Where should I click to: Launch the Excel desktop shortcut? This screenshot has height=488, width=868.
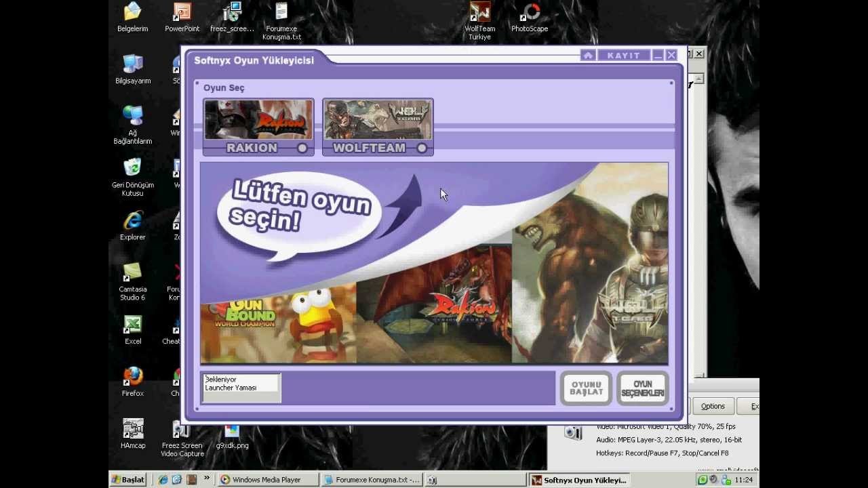[x=133, y=330]
